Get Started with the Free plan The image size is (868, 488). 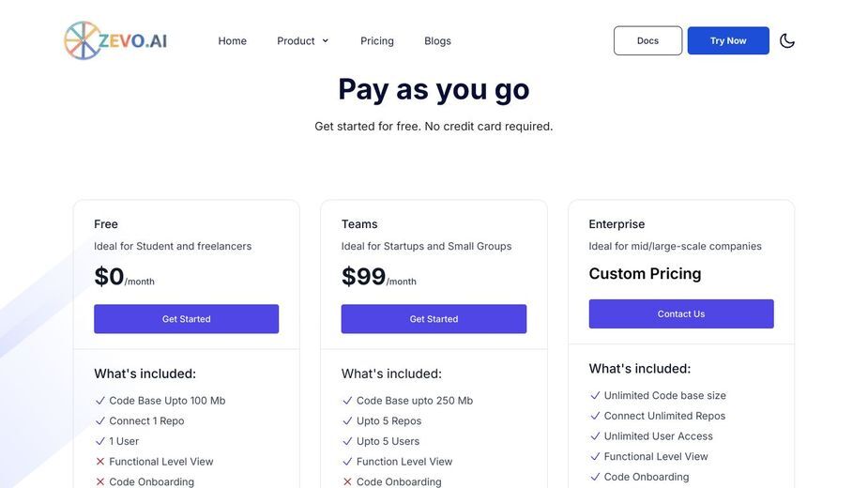[x=186, y=318]
